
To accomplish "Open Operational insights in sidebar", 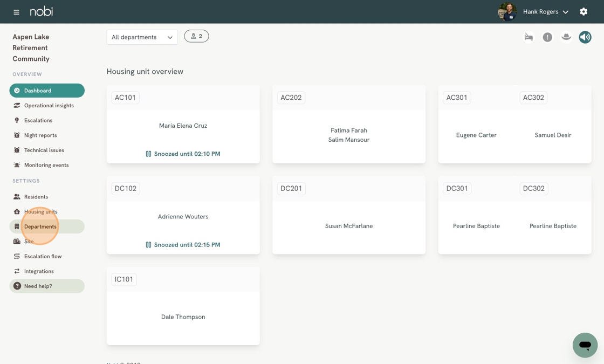I will point(49,106).
